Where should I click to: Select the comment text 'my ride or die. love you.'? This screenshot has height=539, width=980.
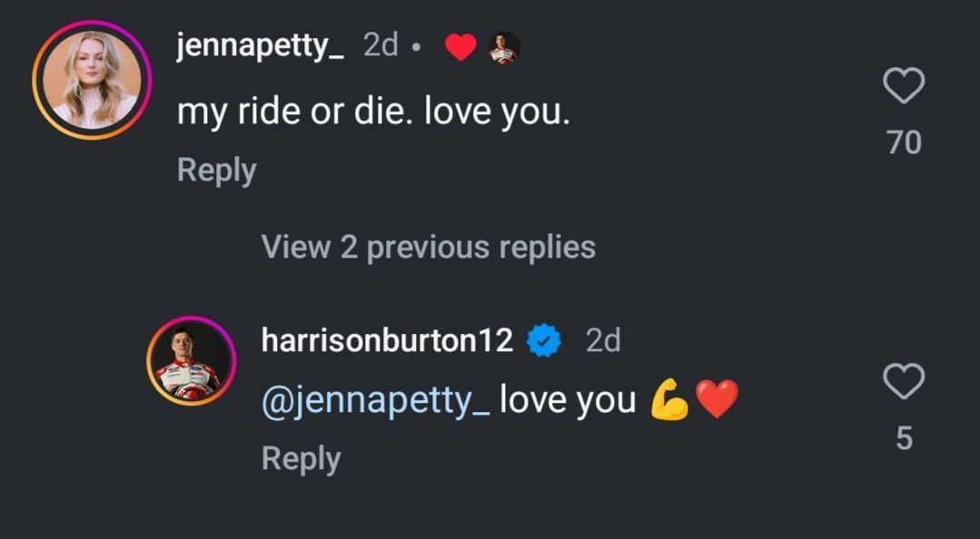[372, 110]
